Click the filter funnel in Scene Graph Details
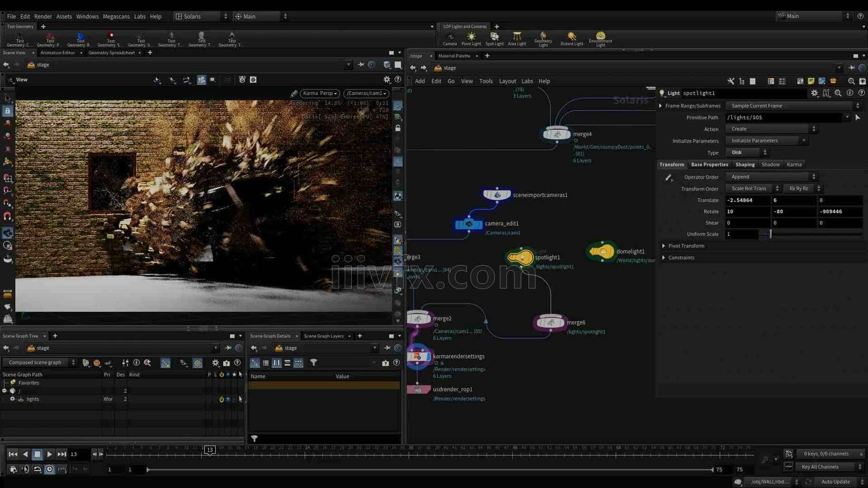The height and width of the screenshot is (488, 868). (314, 363)
